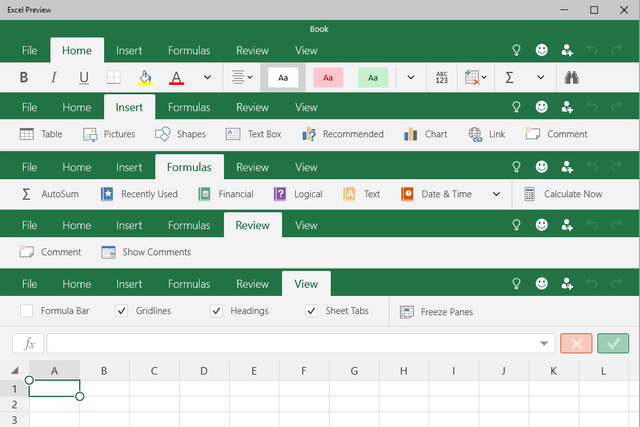Select cell A1 in the grid
The height and width of the screenshot is (427, 640).
54,388
